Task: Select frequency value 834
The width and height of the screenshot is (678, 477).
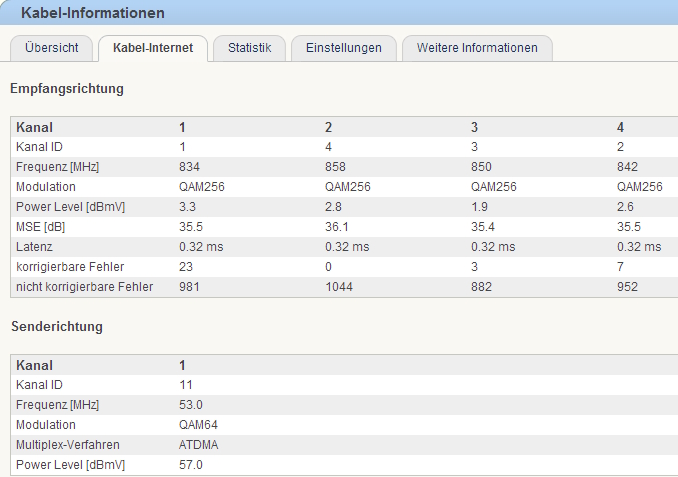Action: click(189, 167)
